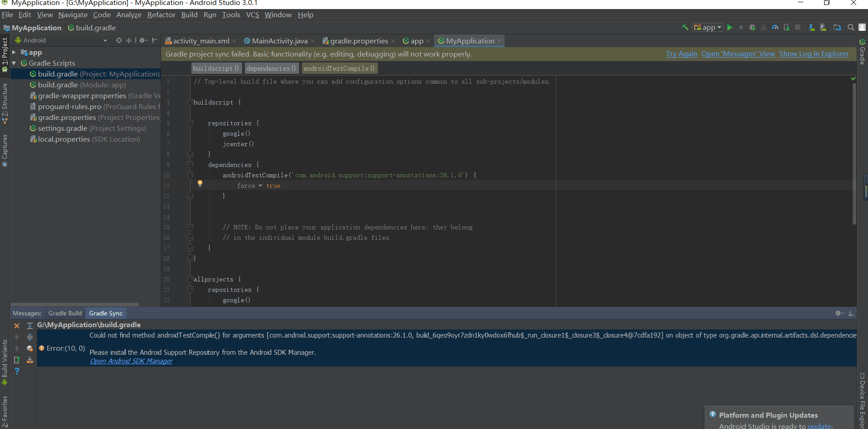Open Messages panel settings gear
868x429 pixels.
click(x=839, y=313)
